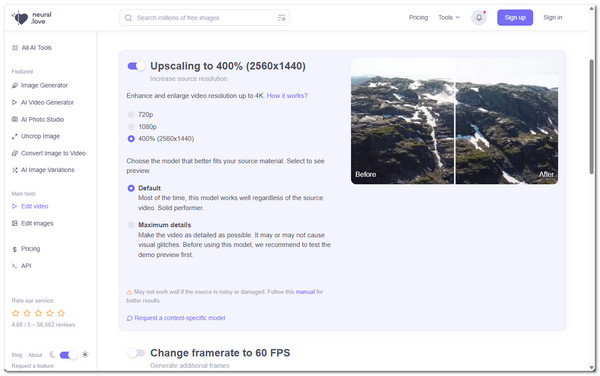Screen dimensions: 600x376
Task: Rate service with second star
Action: pyautogui.click(x=27, y=313)
